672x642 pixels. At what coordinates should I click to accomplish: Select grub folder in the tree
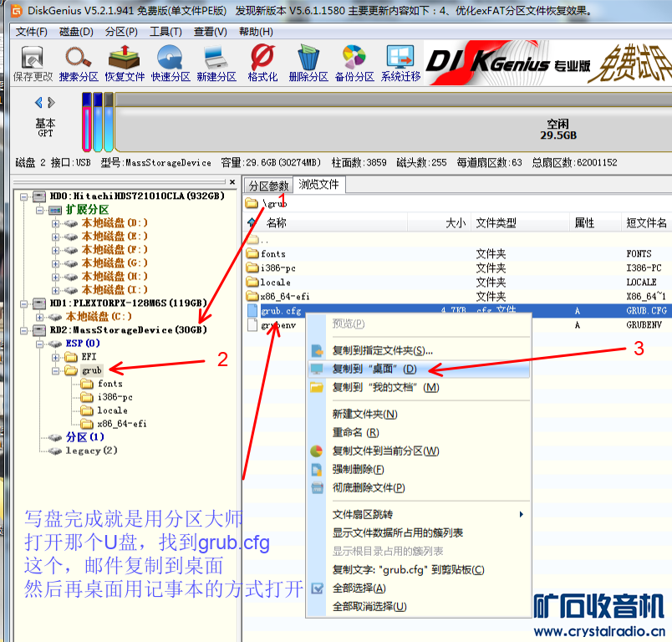(92, 370)
